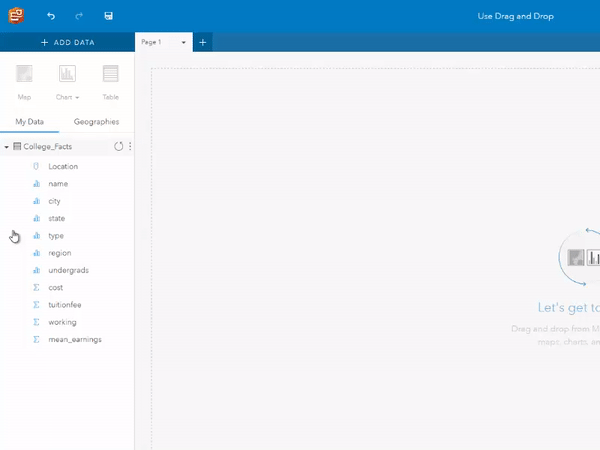Screen dimensions: 600x450
Task: Select the cost field
Action: point(55,288)
